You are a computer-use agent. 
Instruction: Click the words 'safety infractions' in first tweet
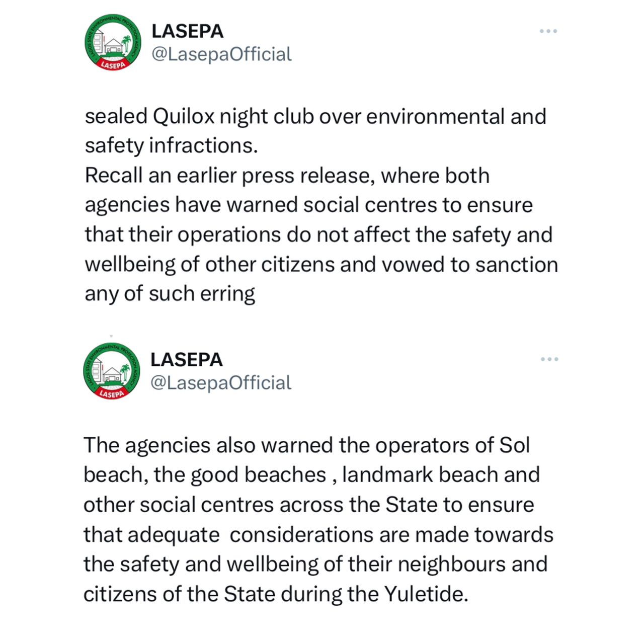pyautogui.click(x=171, y=146)
